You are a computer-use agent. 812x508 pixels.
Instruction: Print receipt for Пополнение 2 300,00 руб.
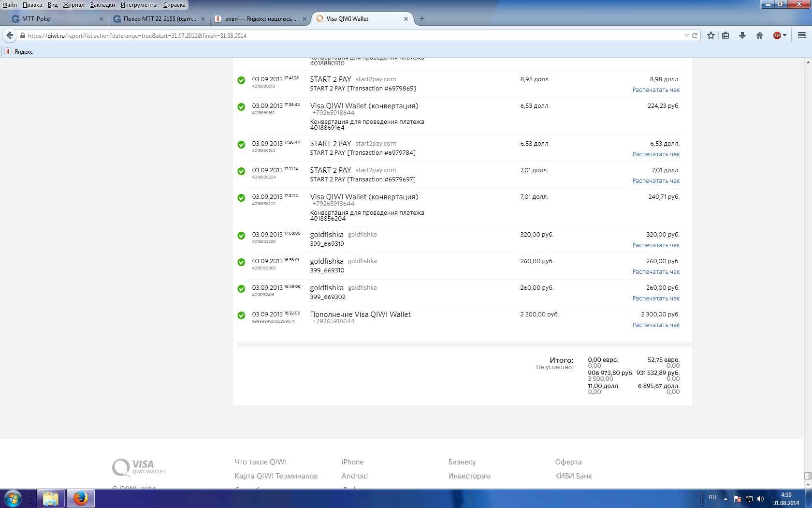coord(656,325)
